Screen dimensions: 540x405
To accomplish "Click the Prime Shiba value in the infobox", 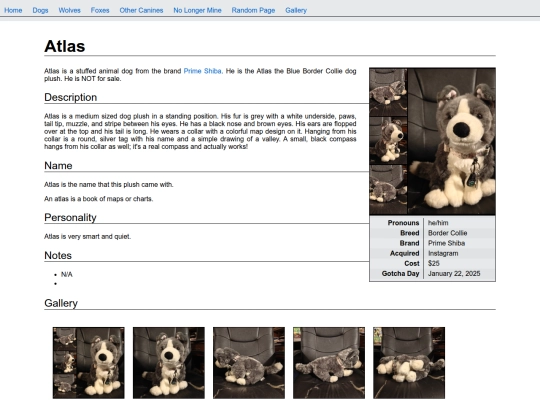I will coord(446,243).
